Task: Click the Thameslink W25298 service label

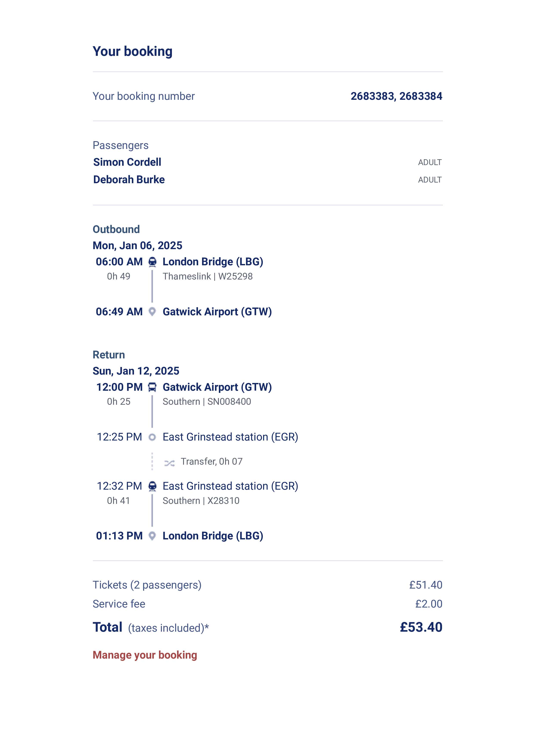Action: [208, 276]
